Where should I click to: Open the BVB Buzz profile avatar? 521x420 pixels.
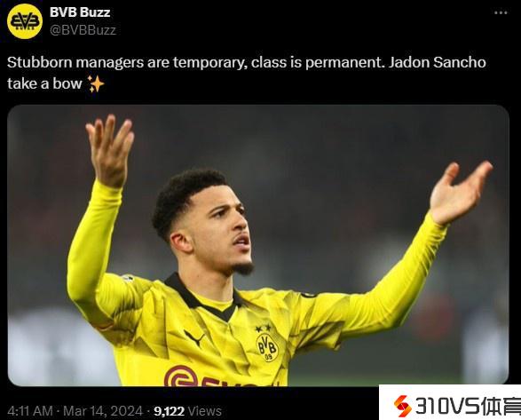25,21
